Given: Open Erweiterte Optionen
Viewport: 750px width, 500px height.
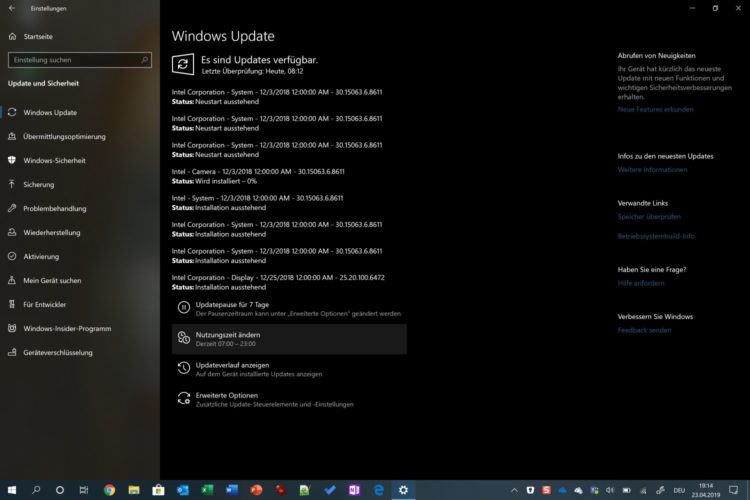Looking at the screenshot, I should pyautogui.click(x=289, y=400).
